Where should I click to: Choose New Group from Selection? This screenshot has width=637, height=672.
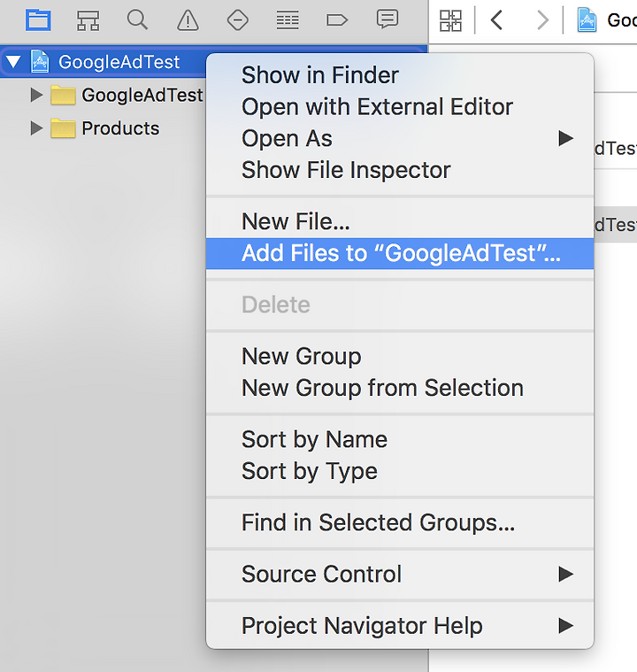pos(400,388)
